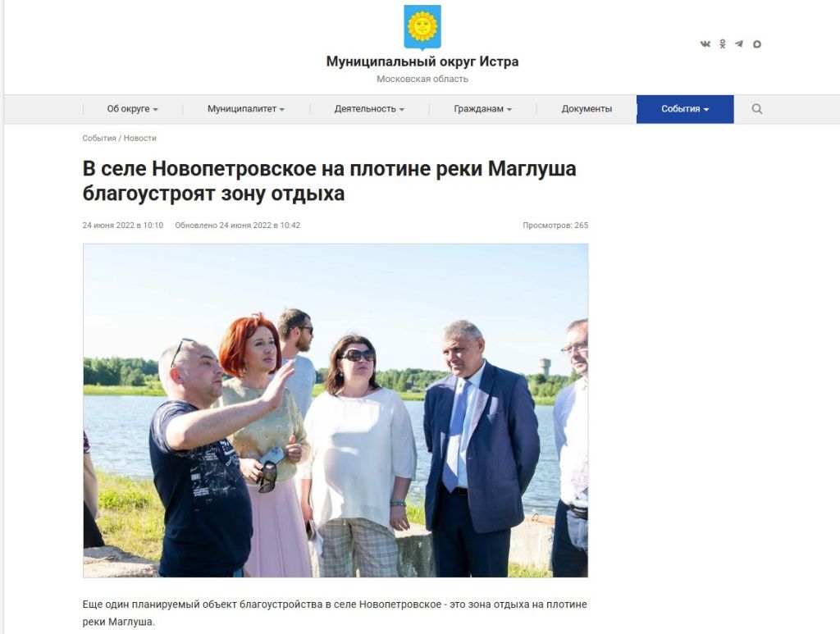The height and width of the screenshot is (634, 840).
Task: Open the Документы menu item
Action: click(587, 109)
